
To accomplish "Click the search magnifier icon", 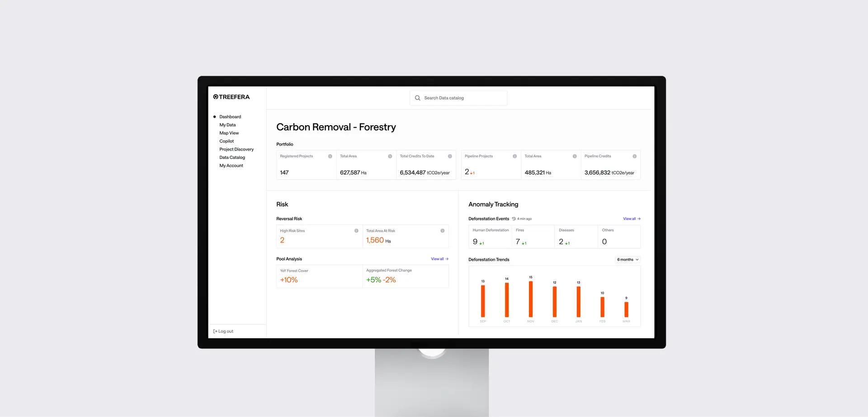I will [418, 98].
